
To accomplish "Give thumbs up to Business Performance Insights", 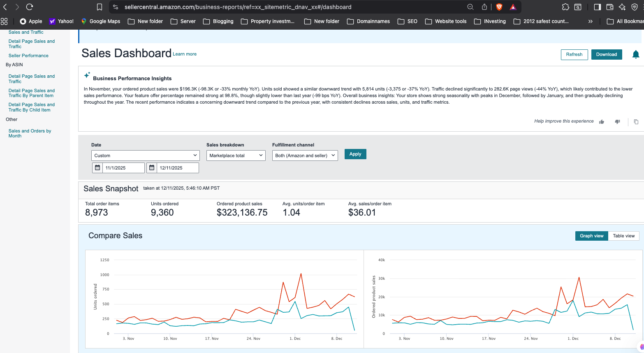I will pos(602,122).
